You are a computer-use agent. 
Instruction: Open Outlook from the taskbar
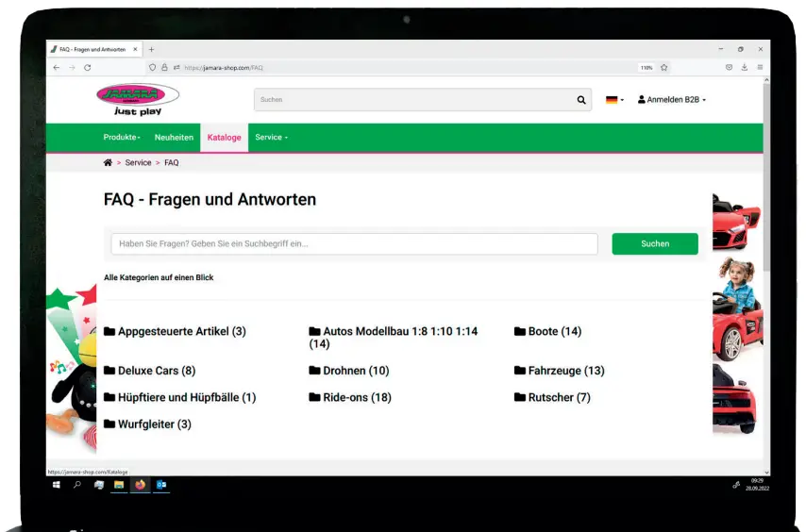(160, 484)
